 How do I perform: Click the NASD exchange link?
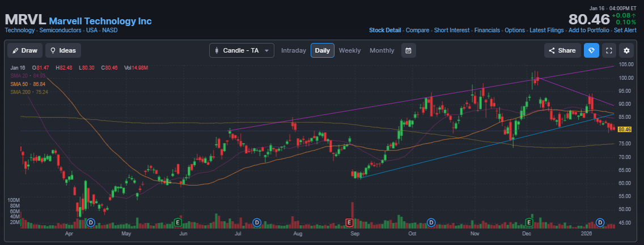pyautogui.click(x=109, y=31)
